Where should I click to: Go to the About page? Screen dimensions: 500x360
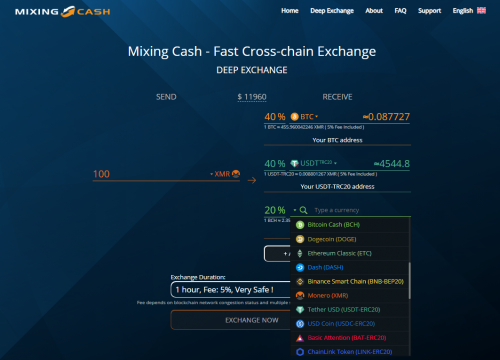(x=374, y=11)
